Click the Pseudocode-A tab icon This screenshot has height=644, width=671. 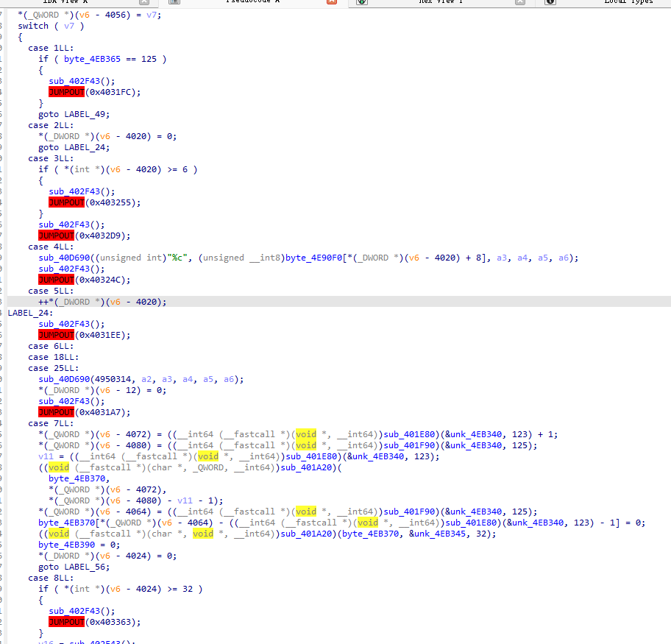(174, 2)
